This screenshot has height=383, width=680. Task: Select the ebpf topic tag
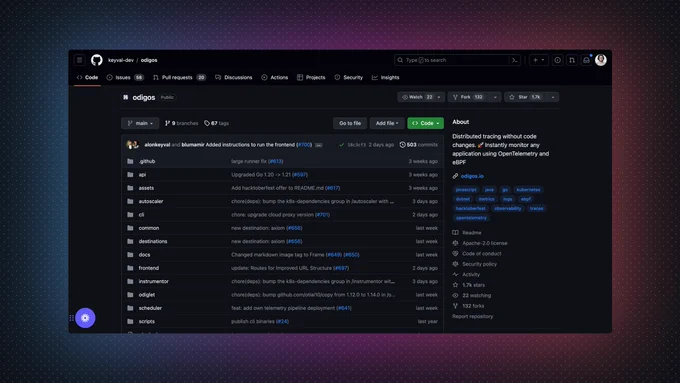[x=526, y=199]
